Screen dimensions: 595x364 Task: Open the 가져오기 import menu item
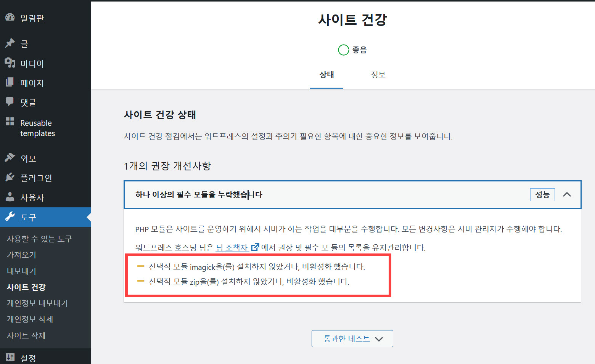pos(21,255)
